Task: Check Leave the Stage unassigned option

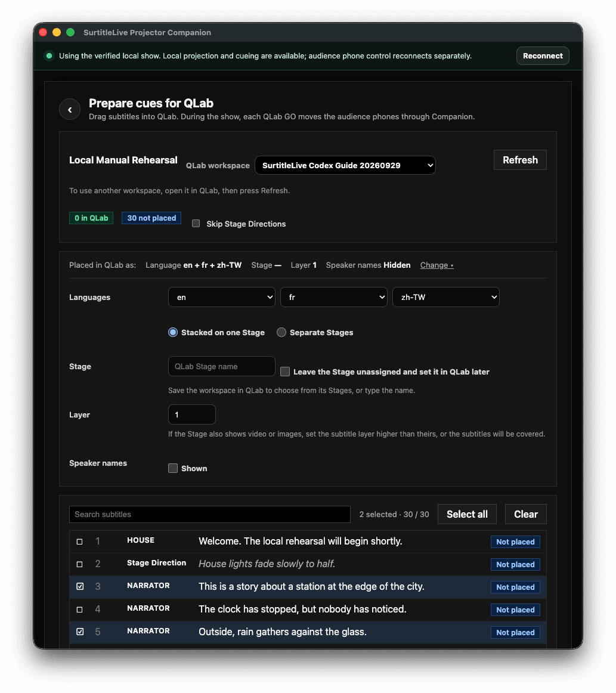Action: [285, 372]
